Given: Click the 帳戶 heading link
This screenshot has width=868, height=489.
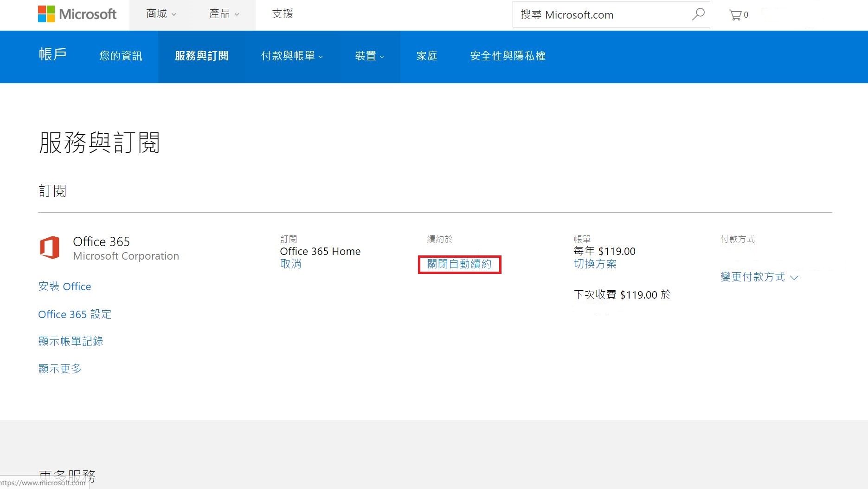Looking at the screenshot, I should [53, 54].
